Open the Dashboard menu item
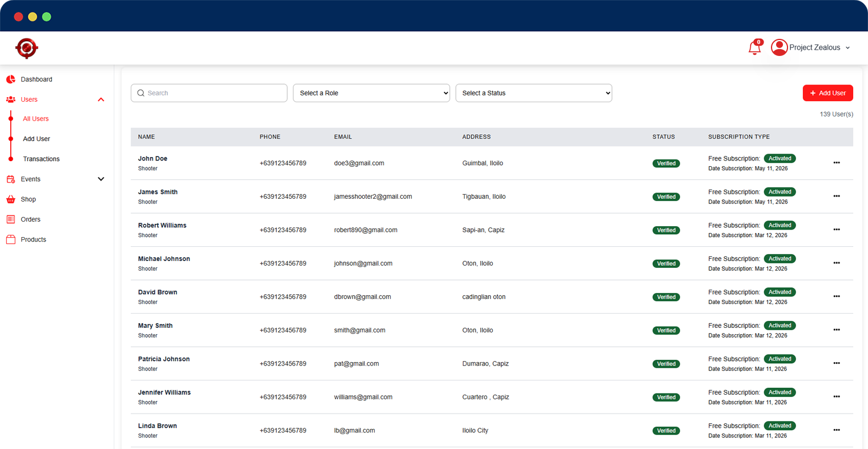Screen dimensions: 868x449 [37, 79]
